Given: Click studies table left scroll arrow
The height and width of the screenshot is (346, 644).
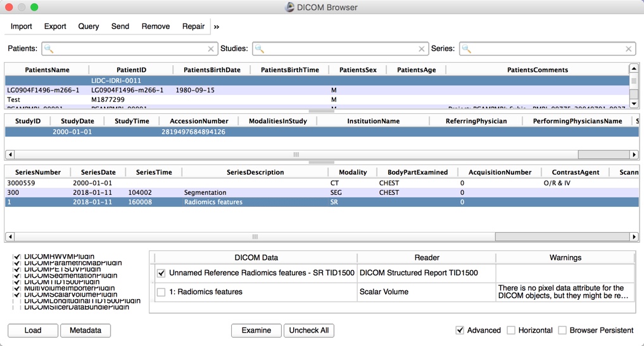Looking at the screenshot, I should coord(10,155).
